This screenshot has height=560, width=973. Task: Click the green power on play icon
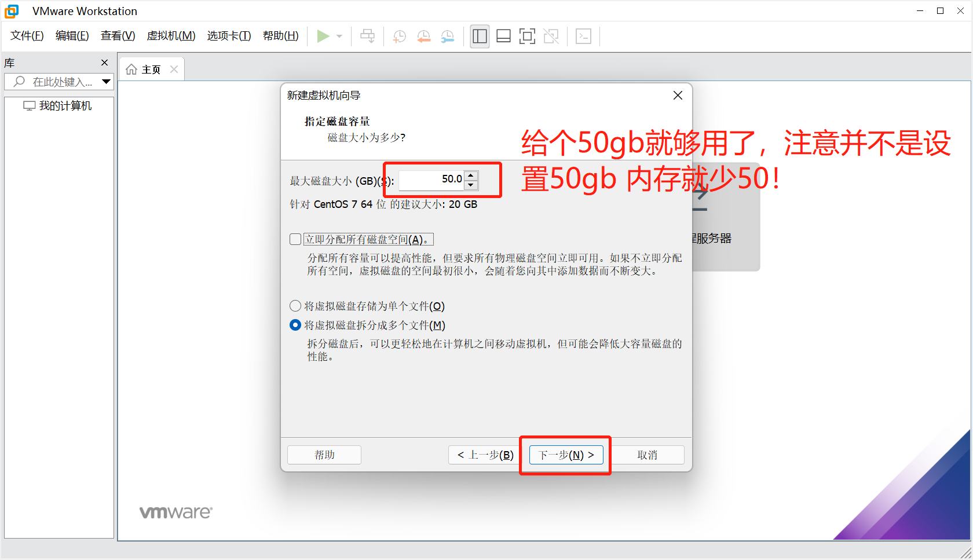pos(323,36)
